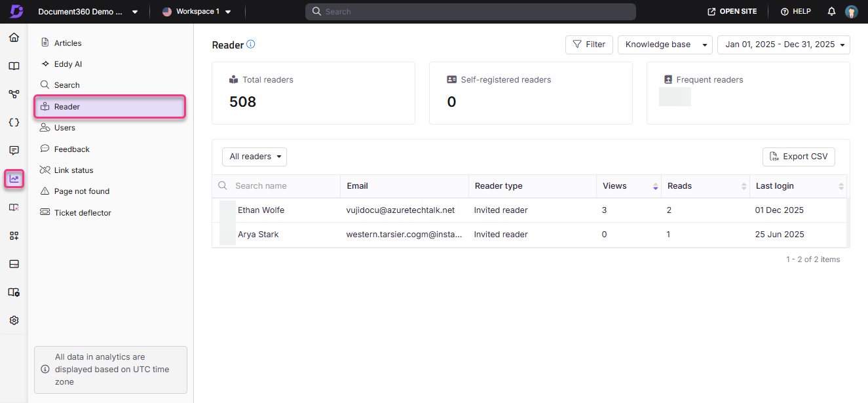Open the date range picker Jan 01 - Dec 31

click(783, 45)
